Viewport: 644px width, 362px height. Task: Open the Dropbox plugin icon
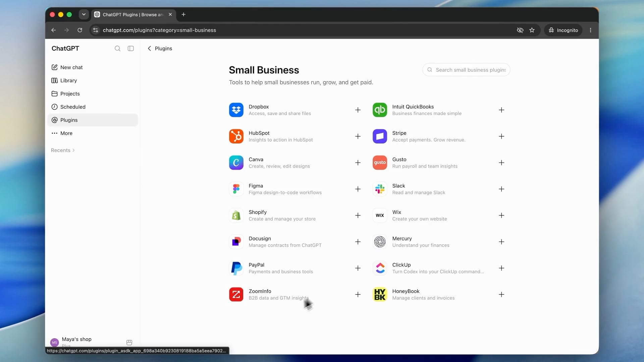[236, 110]
